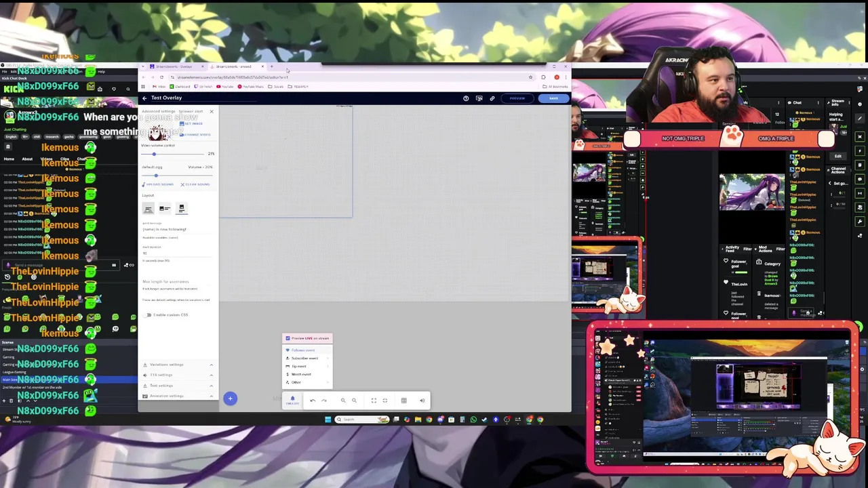This screenshot has height=488, width=868.
Task: Toggle Preview LIVE on stream checkbox
Action: tap(288, 338)
